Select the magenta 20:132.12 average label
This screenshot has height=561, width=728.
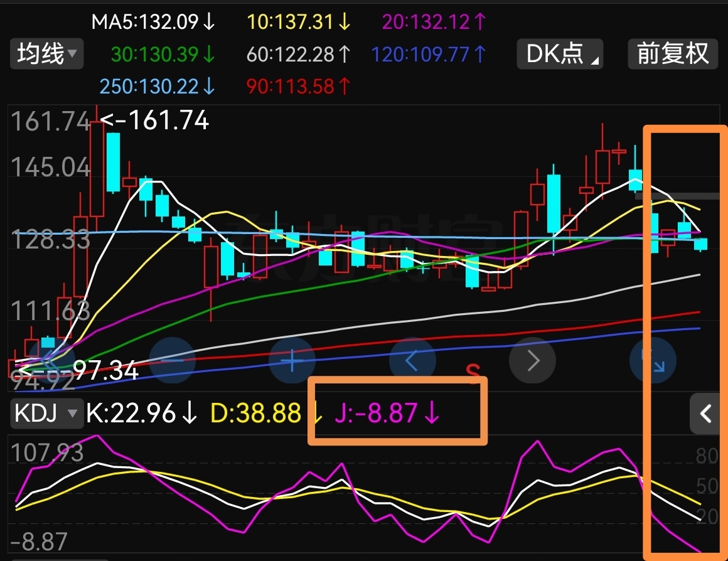[x=434, y=22]
